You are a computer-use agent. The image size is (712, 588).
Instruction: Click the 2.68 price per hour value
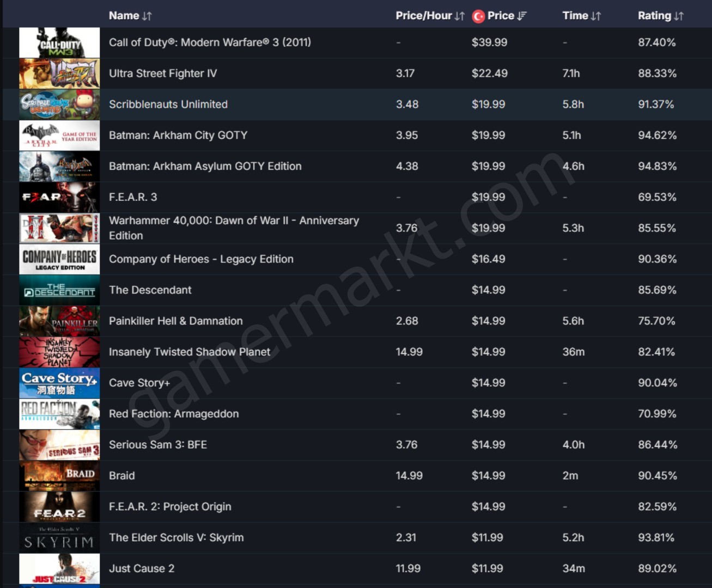407,321
